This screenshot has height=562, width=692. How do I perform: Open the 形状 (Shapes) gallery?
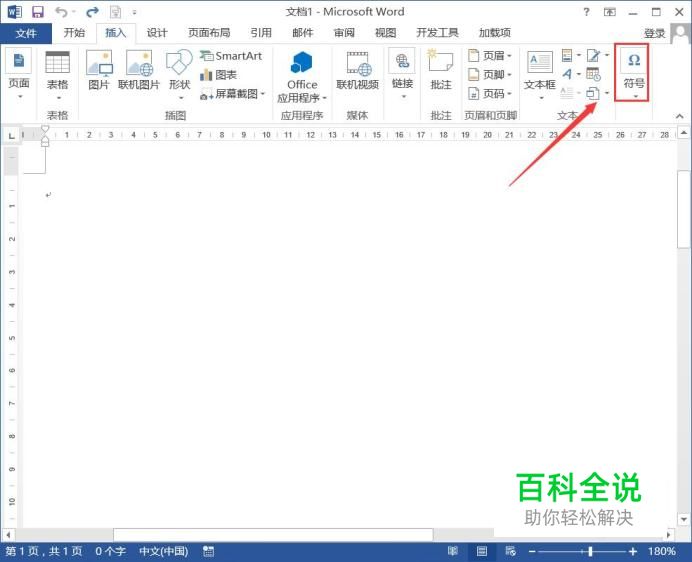pyautogui.click(x=179, y=74)
